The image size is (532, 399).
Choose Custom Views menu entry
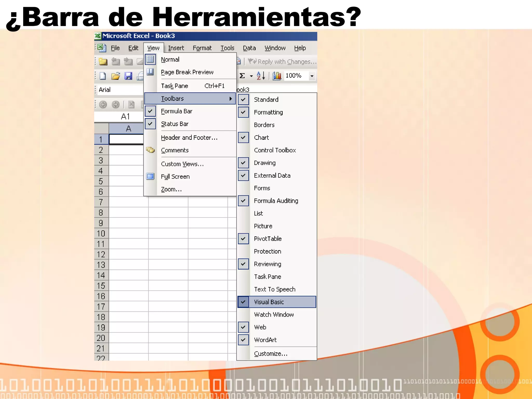point(190,164)
